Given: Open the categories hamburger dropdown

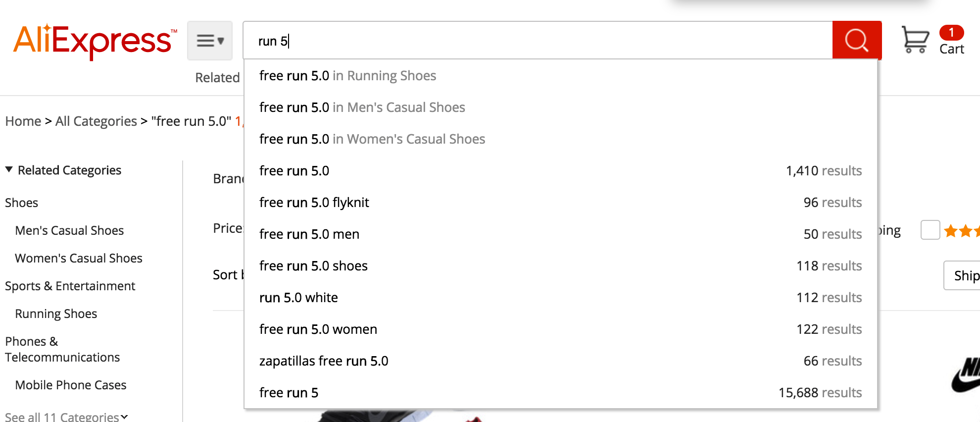Looking at the screenshot, I should coord(210,41).
